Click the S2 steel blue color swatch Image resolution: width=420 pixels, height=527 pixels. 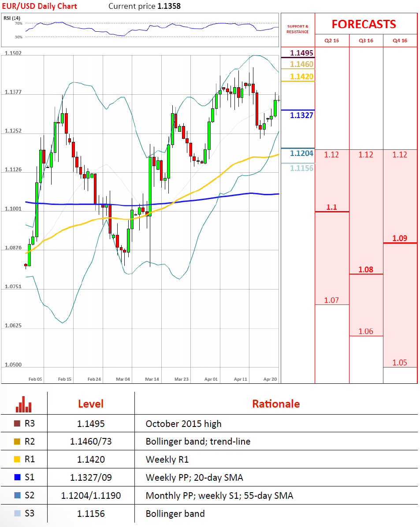pos(17,495)
